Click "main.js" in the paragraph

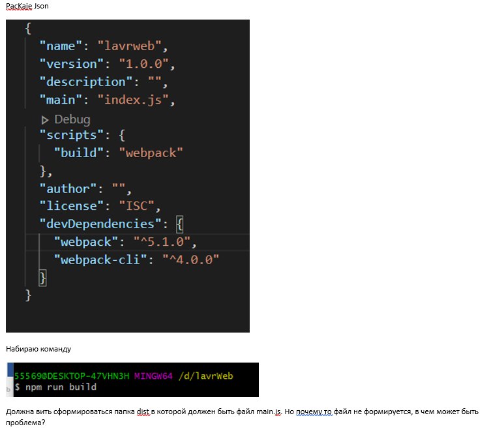[269, 412]
